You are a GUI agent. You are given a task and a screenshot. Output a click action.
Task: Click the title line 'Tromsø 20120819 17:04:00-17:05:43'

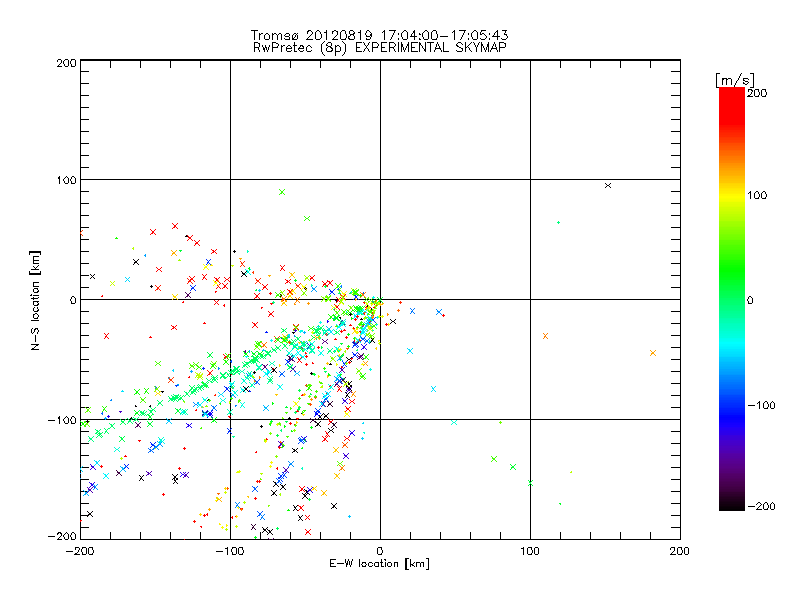pos(379,35)
